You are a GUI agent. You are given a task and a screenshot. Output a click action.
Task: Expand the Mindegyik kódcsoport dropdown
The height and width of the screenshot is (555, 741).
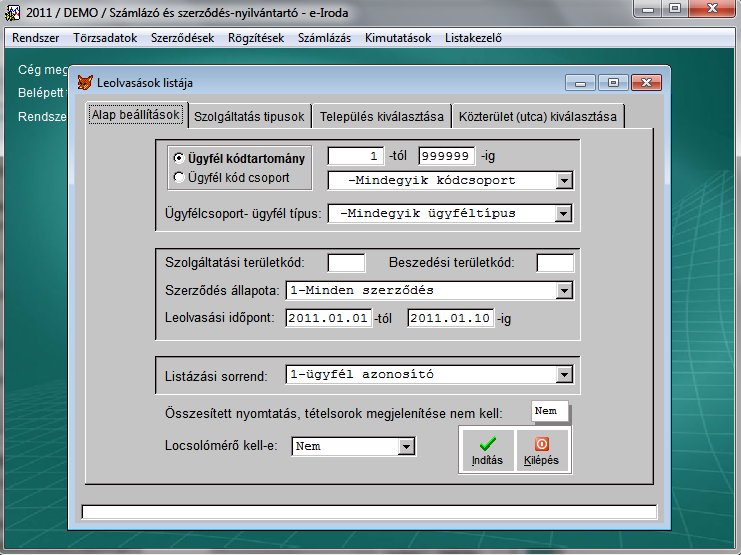click(564, 181)
